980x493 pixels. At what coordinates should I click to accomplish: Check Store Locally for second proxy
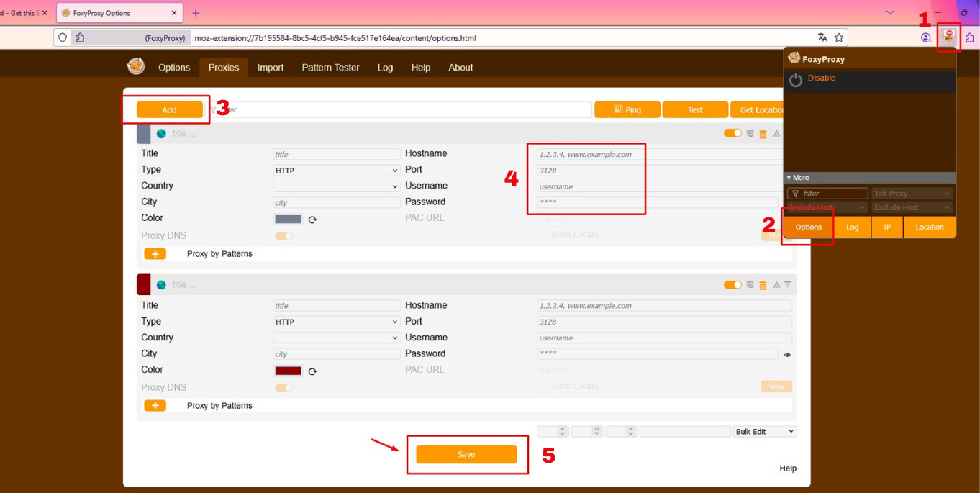[x=544, y=386]
